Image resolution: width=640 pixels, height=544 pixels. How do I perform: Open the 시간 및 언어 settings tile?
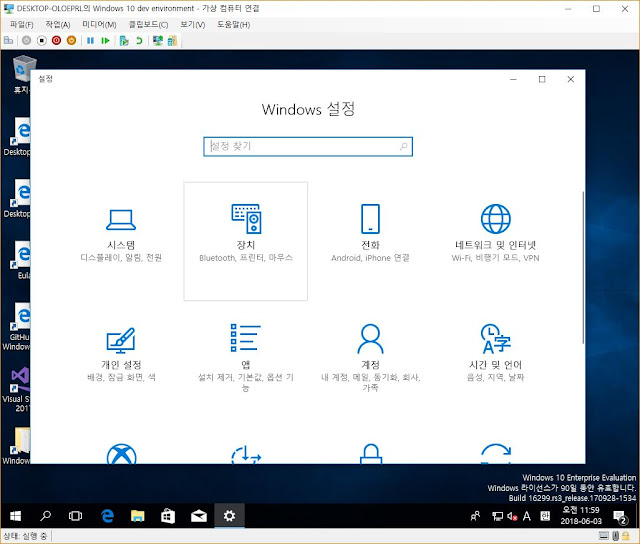point(495,361)
